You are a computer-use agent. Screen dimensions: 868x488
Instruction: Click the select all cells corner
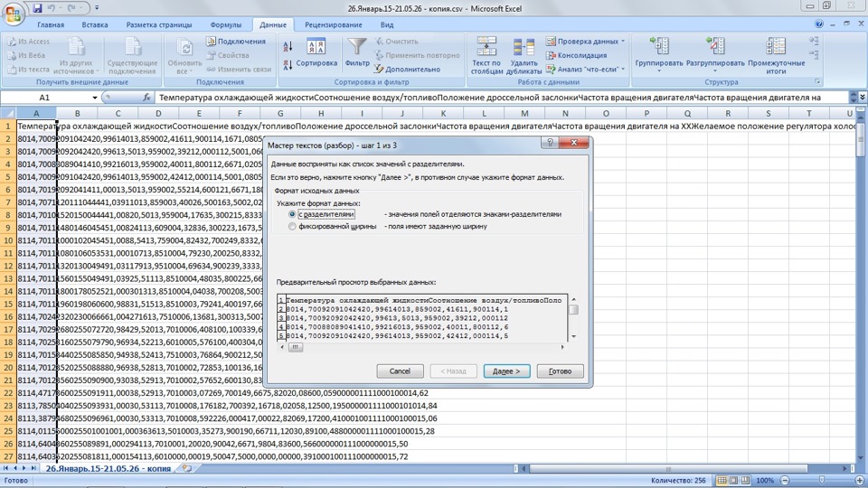[8, 114]
